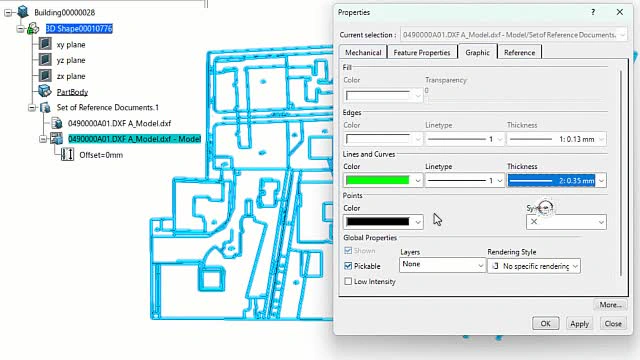Click the Close button
This screenshot has width=640, height=360.
click(x=613, y=323)
